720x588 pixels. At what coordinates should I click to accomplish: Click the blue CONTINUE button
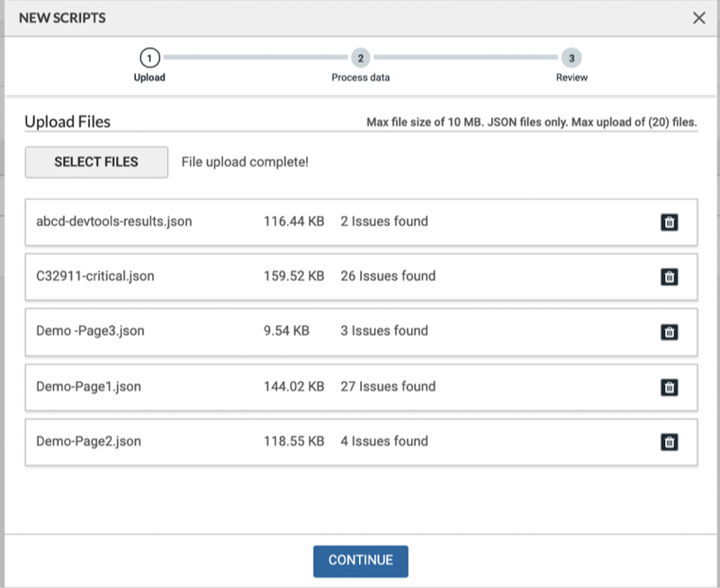coord(360,560)
